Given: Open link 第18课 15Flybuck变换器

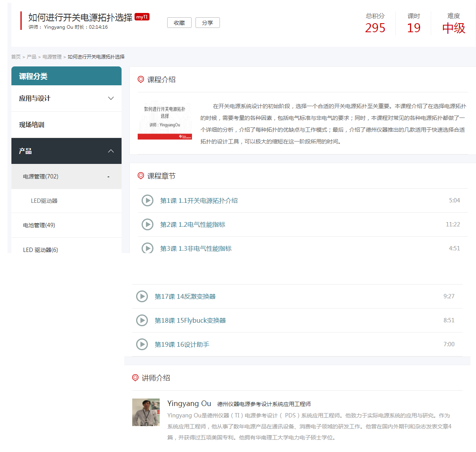Looking at the screenshot, I should [190, 320].
